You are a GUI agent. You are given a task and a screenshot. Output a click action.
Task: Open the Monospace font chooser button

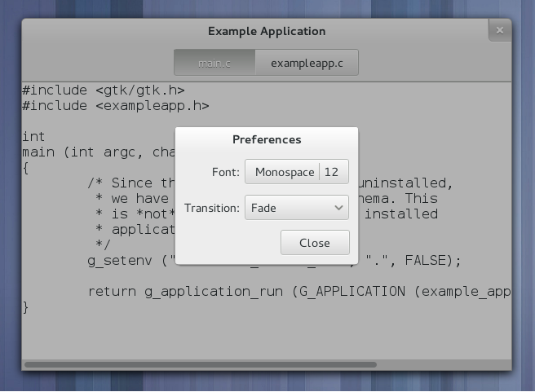tap(284, 172)
